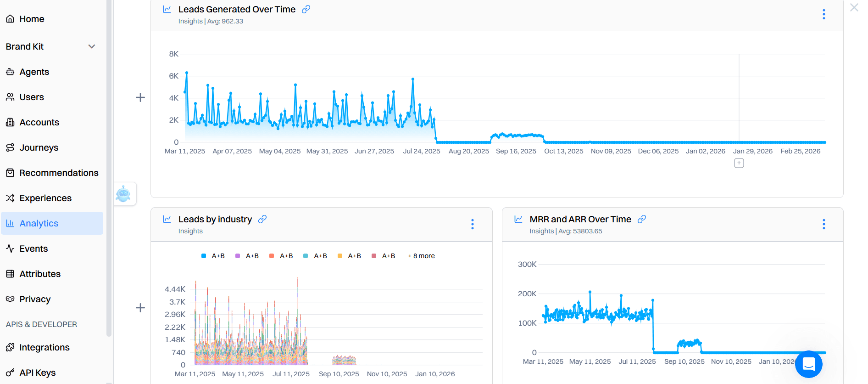Image resolution: width=868 pixels, height=384 pixels.
Task: Click chart icon beside MRR and ARR Over Time
Action: [518, 219]
